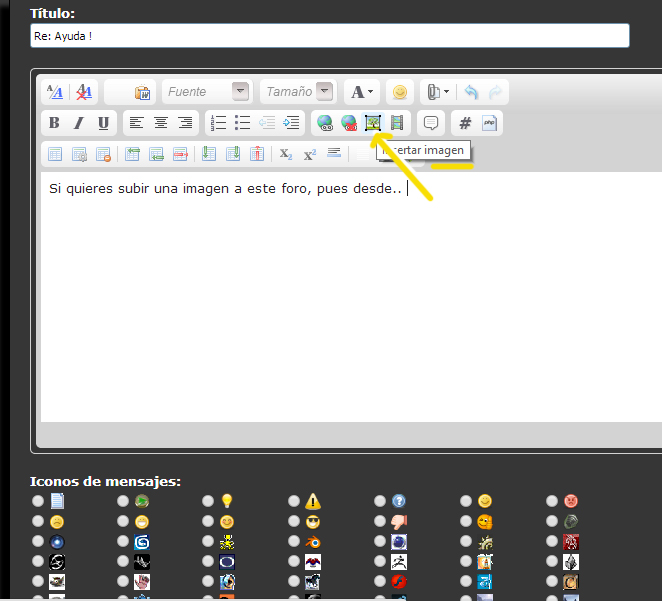Toggle underline formatting
Image resolution: width=662 pixels, height=601 pixels.
(103, 123)
